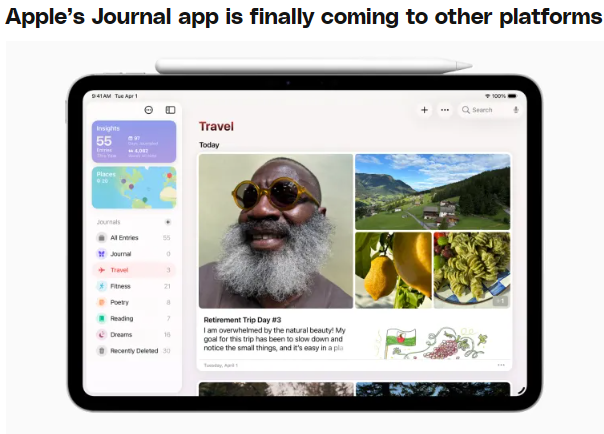
Task: Click the Poetry icon
Action: [x=101, y=302]
